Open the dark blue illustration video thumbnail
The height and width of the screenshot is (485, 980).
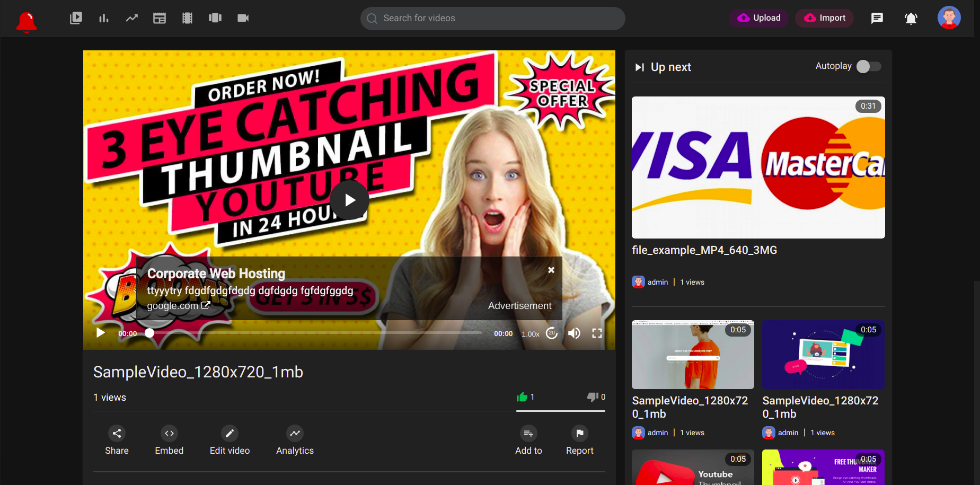click(x=823, y=355)
